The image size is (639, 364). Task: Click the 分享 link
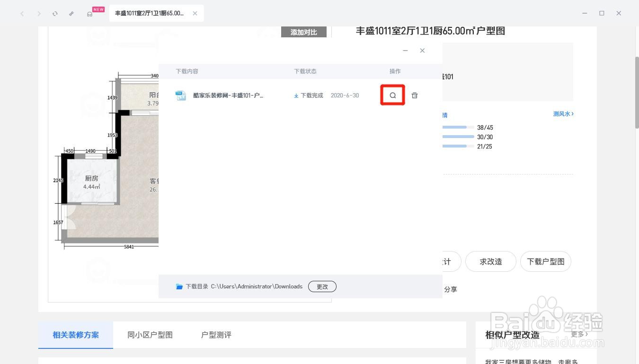pyautogui.click(x=451, y=289)
